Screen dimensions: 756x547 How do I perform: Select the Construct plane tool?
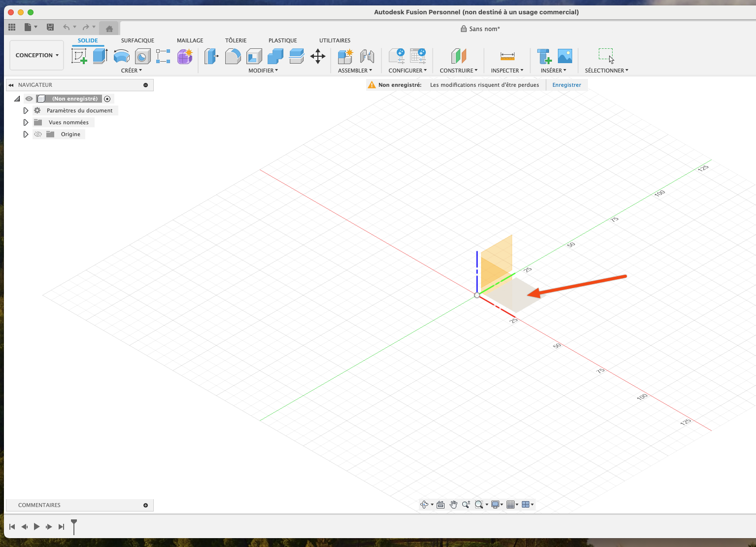(x=458, y=56)
